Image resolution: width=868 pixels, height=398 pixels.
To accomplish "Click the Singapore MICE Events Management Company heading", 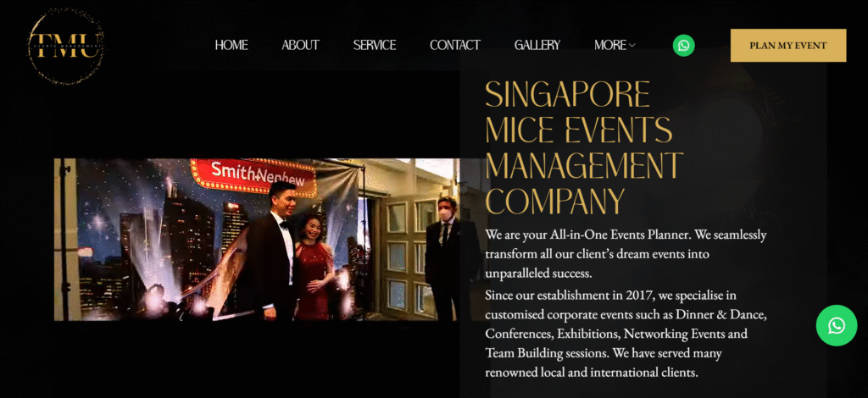I will (x=584, y=147).
